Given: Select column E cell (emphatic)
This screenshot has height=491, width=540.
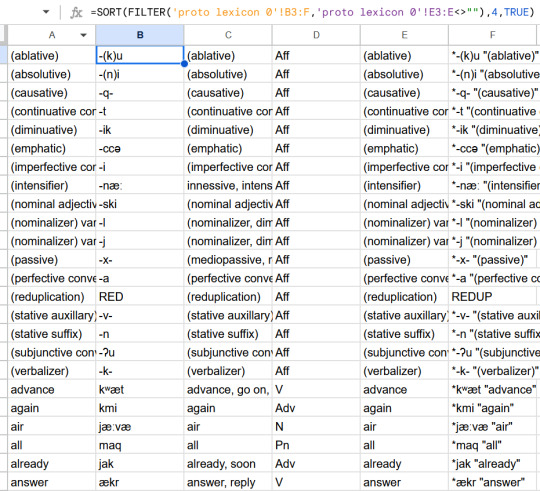Looking at the screenshot, I should [x=404, y=148].
